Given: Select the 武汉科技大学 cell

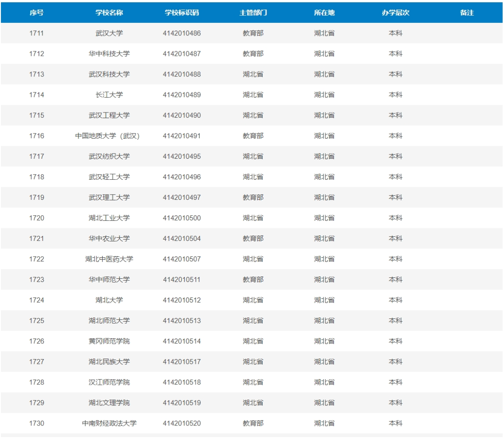Looking at the screenshot, I should (109, 74).
